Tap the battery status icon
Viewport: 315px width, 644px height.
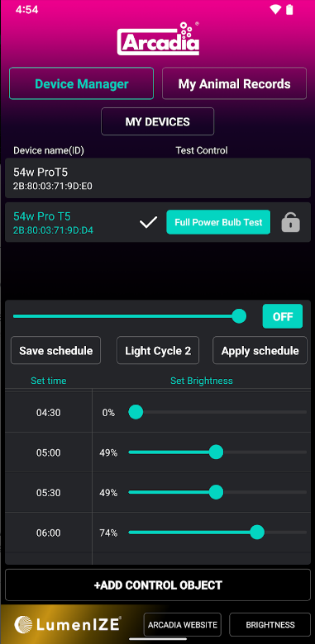289,9
